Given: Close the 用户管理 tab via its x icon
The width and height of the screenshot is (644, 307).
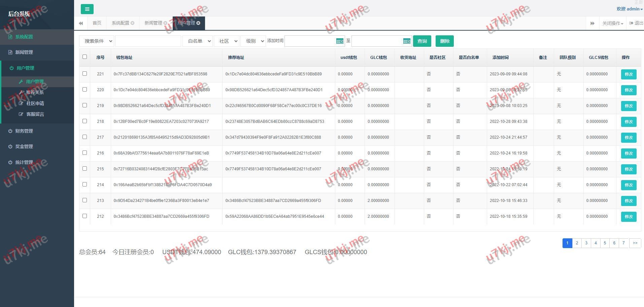Looking at the screenshot, I should click(x=198, y=23).
